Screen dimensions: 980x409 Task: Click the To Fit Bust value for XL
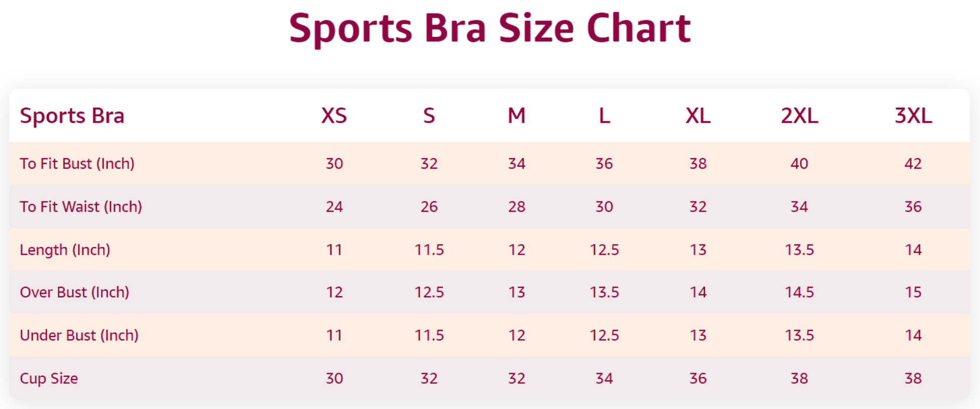point(698,164)
